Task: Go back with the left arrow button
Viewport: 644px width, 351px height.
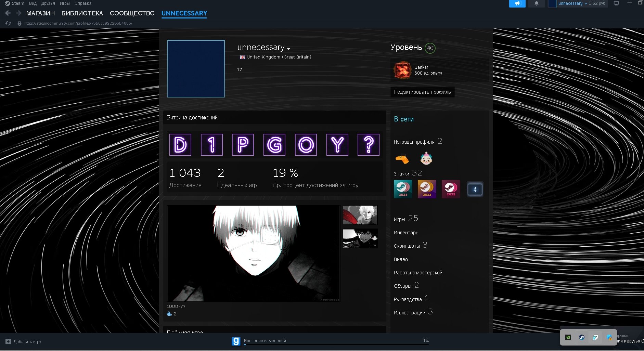Action: point(8,13)
